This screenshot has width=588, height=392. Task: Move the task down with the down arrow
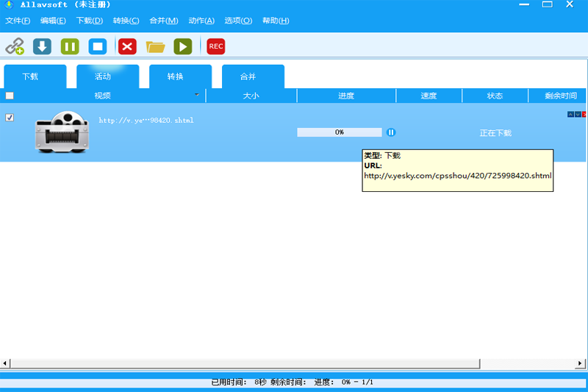pyautogui.click(x=578, y=114)
